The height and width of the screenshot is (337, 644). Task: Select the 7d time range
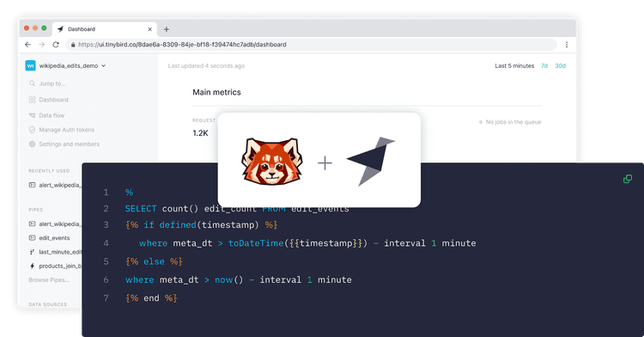coord(544,65)
